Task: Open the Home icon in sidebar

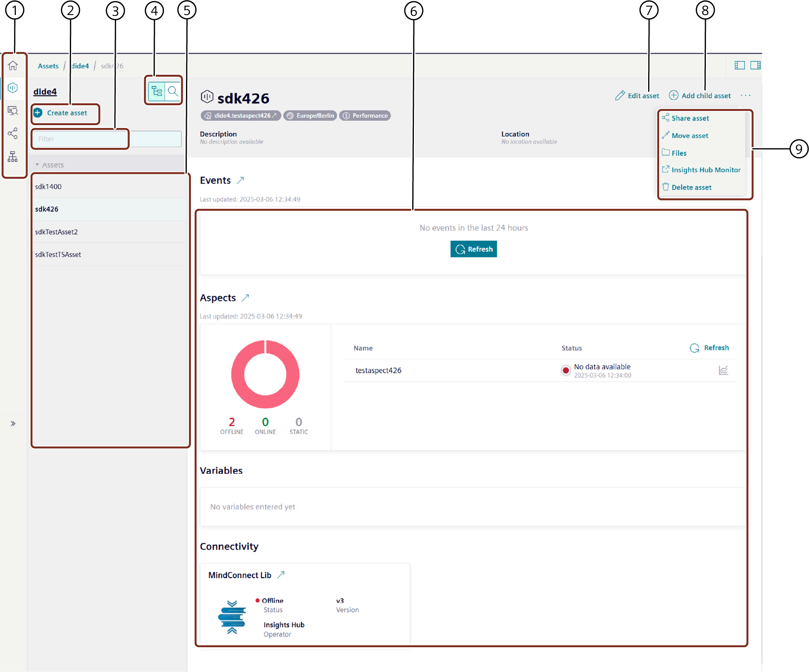Action: coord(13,65)
